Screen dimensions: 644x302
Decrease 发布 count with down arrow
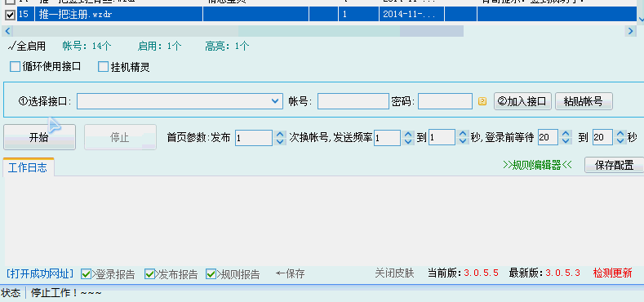coord(280,141)
